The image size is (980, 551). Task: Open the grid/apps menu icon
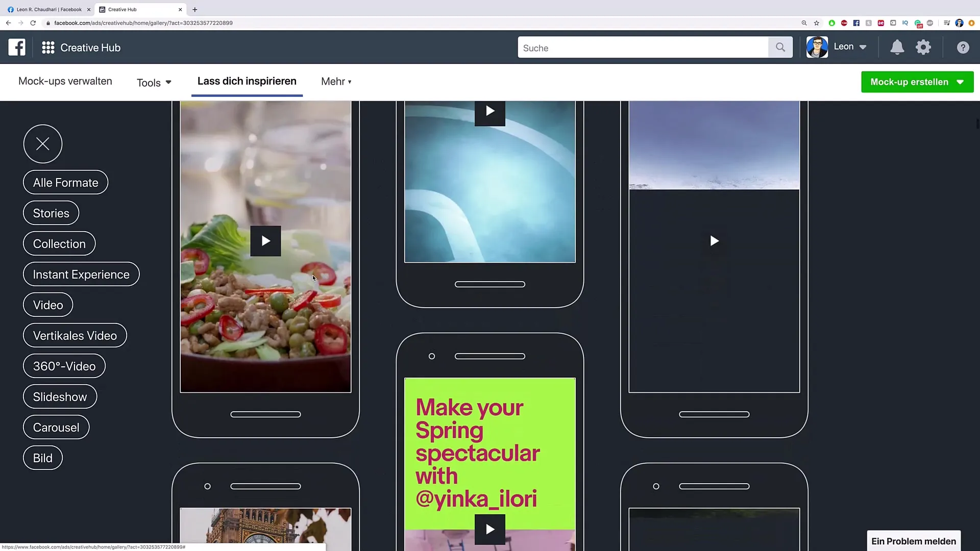48,47
